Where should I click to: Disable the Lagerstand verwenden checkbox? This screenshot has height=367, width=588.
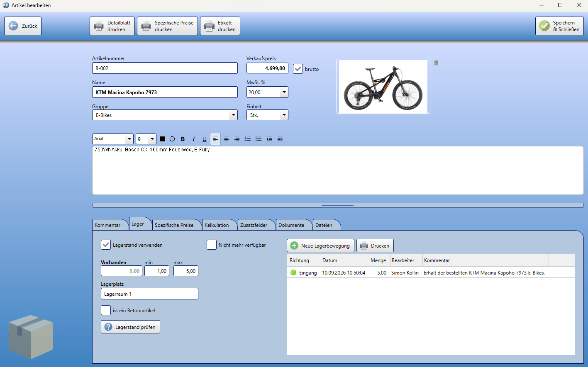pyautogui.click(x=106, y=245)
